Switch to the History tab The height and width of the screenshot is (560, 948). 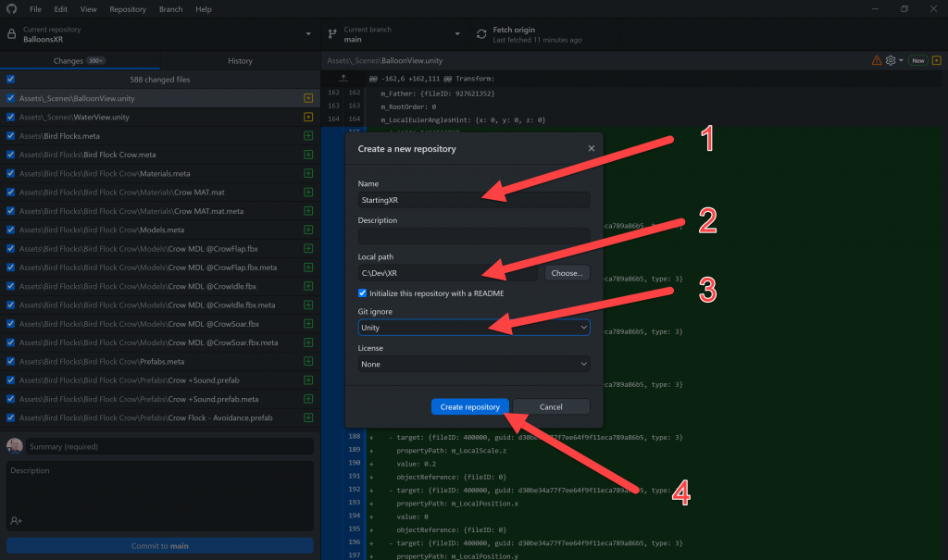240,60
